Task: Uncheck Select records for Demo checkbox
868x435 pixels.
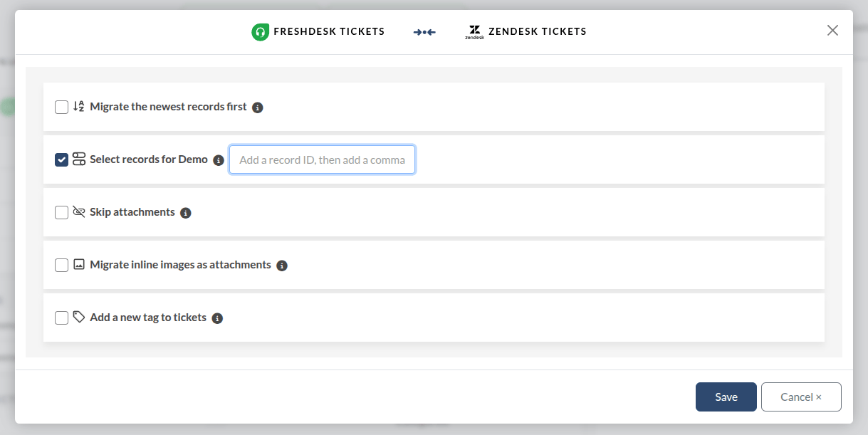Action: (62, 159)
